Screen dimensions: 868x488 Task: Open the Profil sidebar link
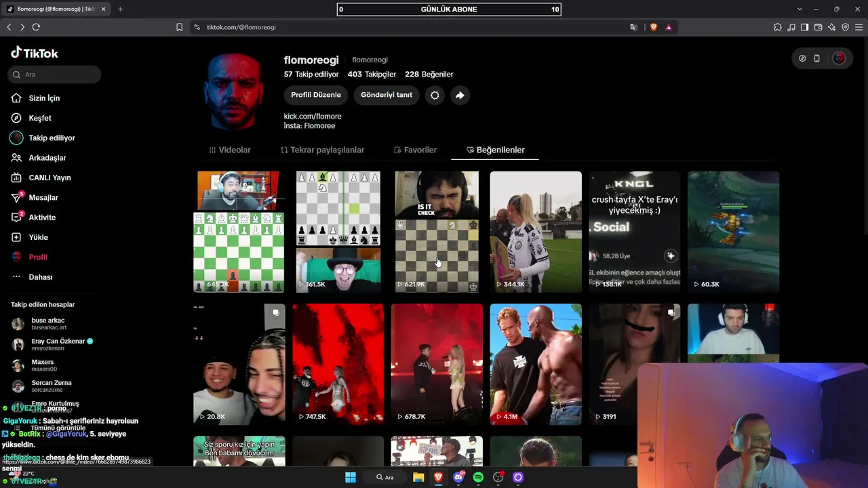click(38, 258)
